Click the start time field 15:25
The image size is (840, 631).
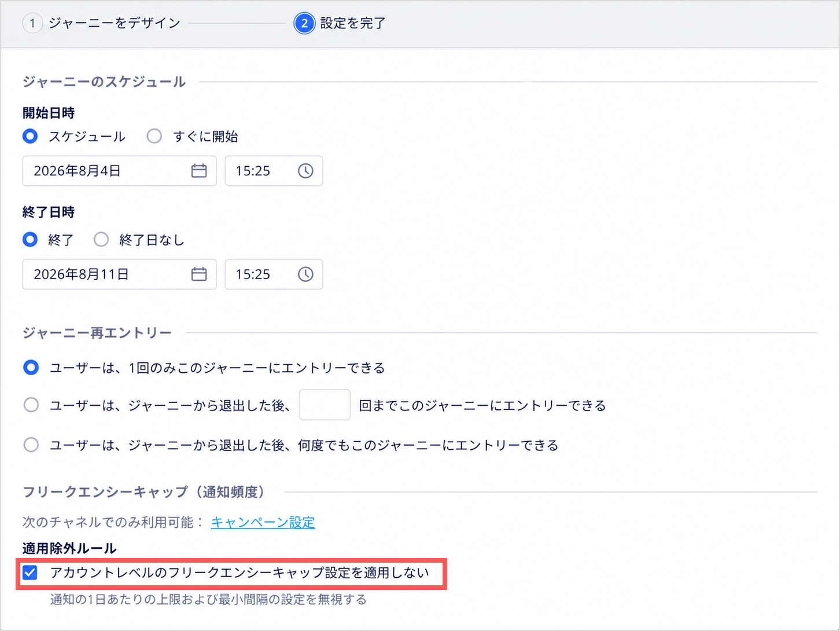point(274,171)
